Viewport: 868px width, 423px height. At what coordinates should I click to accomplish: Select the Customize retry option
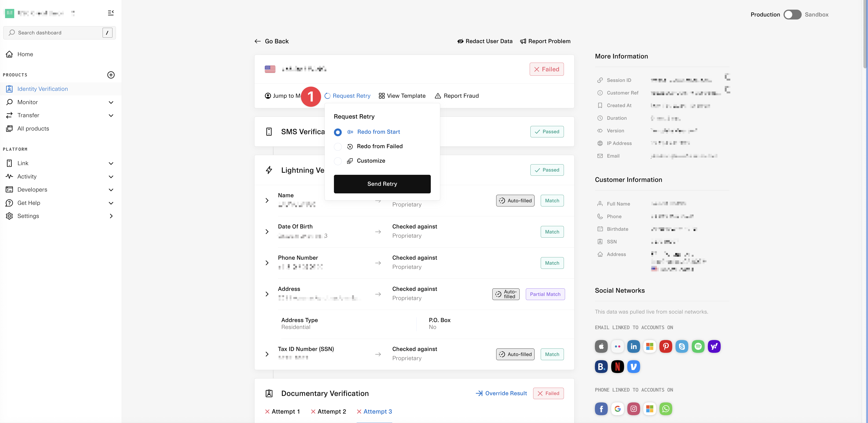[338, 161]
